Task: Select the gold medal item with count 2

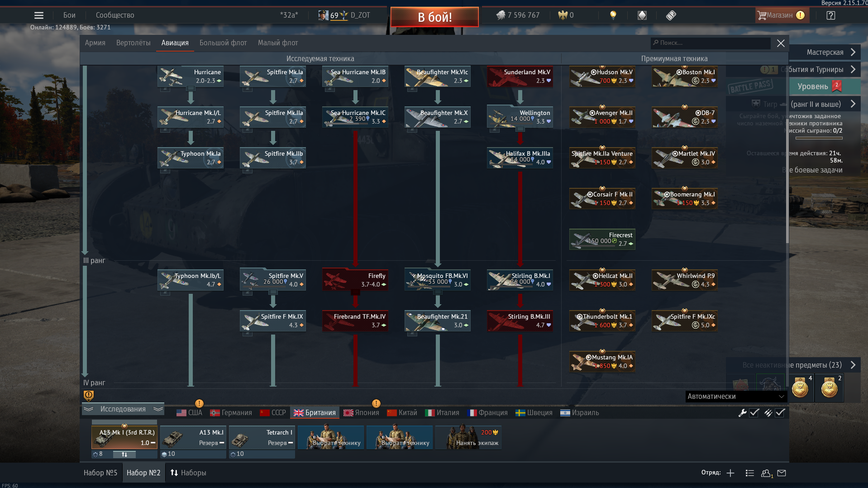Action: pyautogui.click(x=830, y=388)
